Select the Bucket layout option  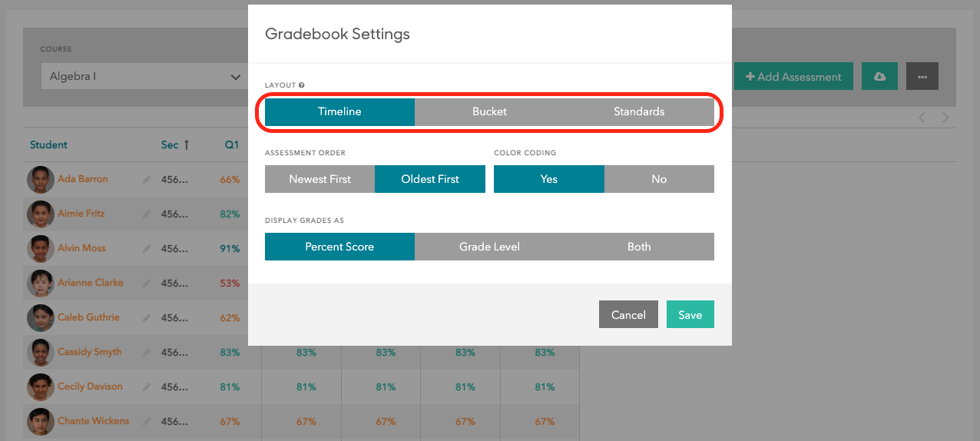tap(489, 111)
